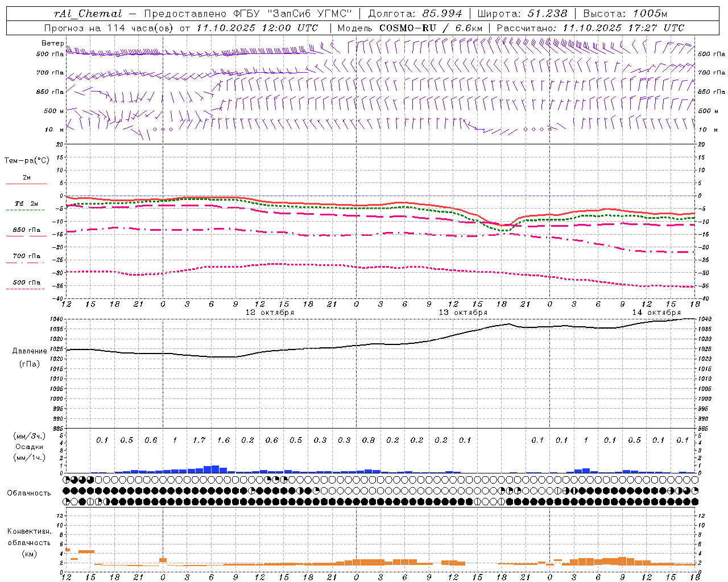
Task: Click the '(мм/3ч.)' units label
Action: point(30,436)
